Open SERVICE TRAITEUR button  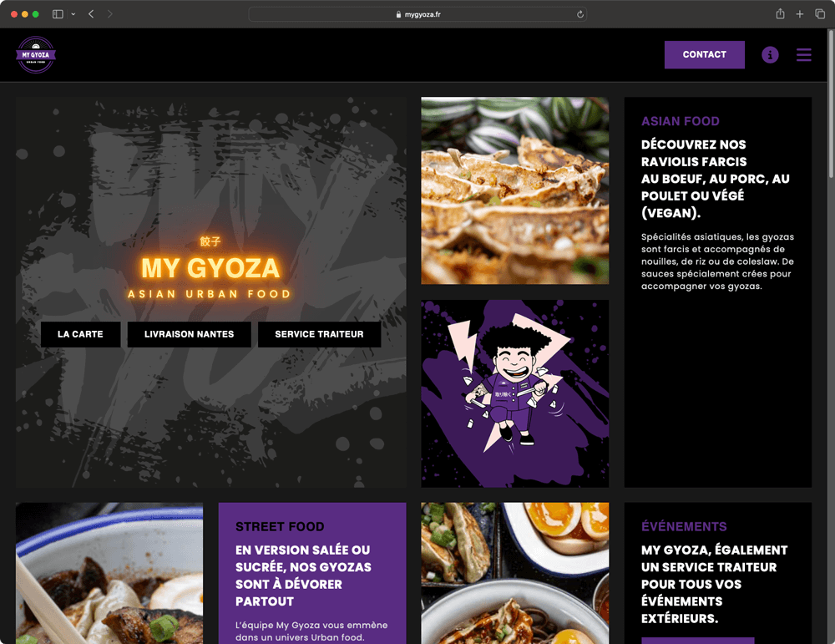[319, 334]
